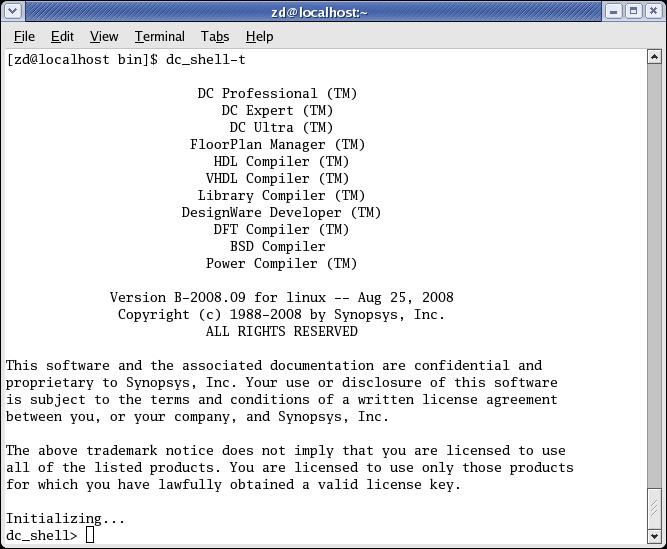Click the title bar text zd@localhost:~

(319, 12)
